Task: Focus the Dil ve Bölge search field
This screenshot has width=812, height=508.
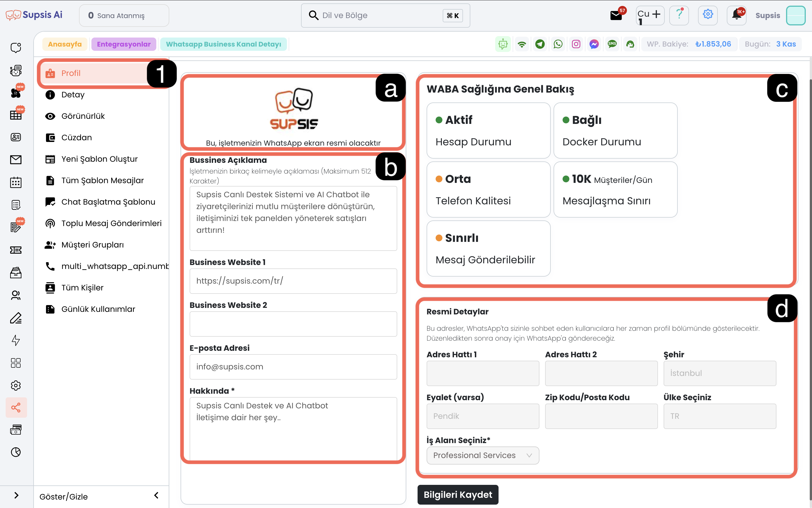Action: tap(385, 15)
